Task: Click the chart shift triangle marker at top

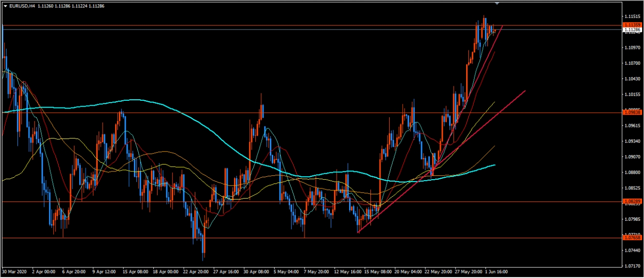Action: [497, 3]
